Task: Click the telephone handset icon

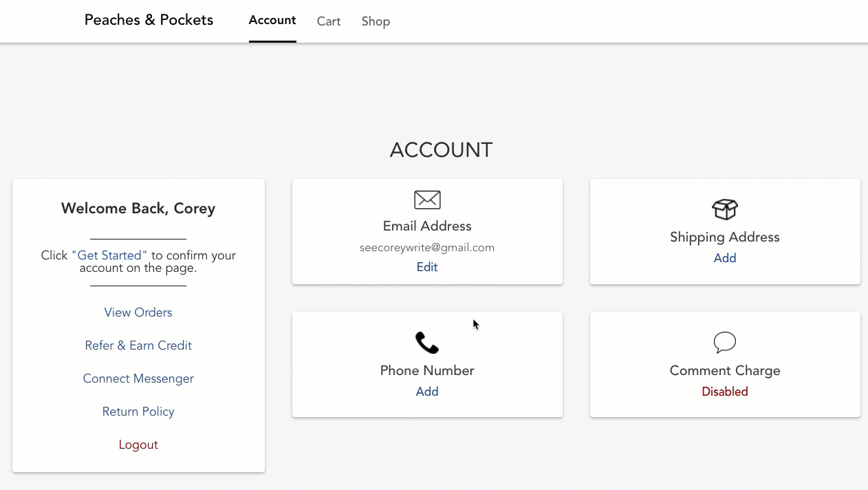Action: 427,343
